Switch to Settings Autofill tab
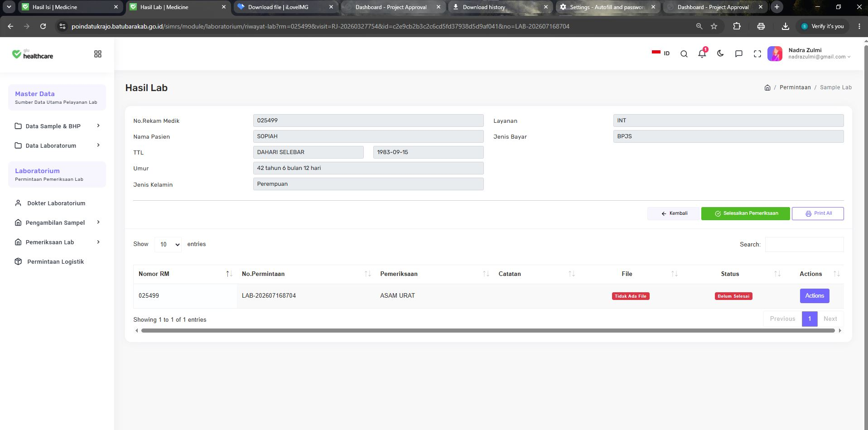868x430 pixels. [x=608, y=7]
